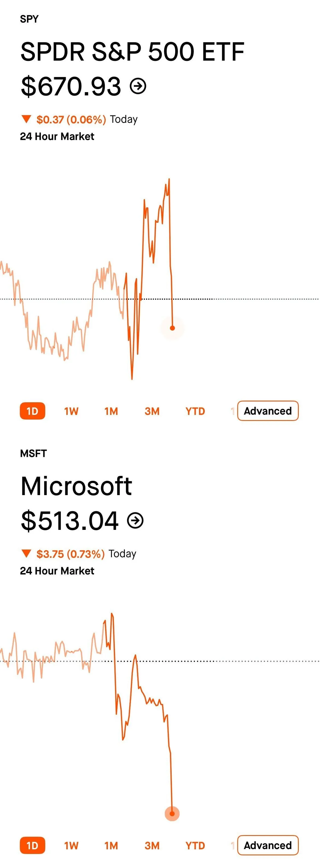Image resolution: width=320 pixels, height=868 pixels.
Task: Tap the Microsoft $513.04 price
Action: click(70, 520)
